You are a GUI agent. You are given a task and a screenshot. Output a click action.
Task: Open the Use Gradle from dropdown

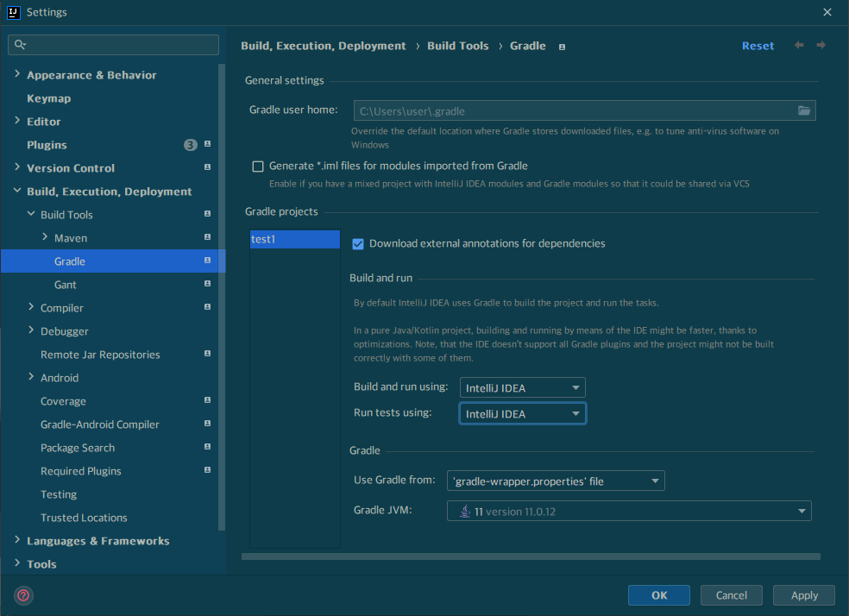coord(556,481)
